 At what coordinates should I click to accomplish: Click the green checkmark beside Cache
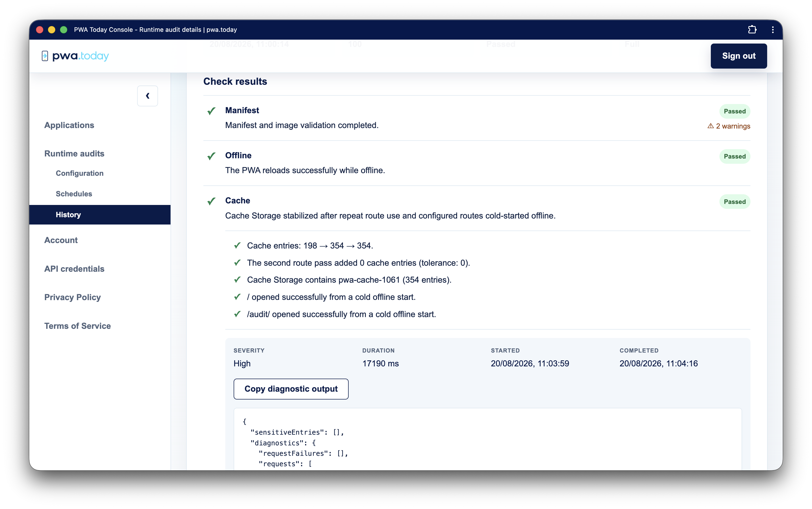click(x=211, y=201)
